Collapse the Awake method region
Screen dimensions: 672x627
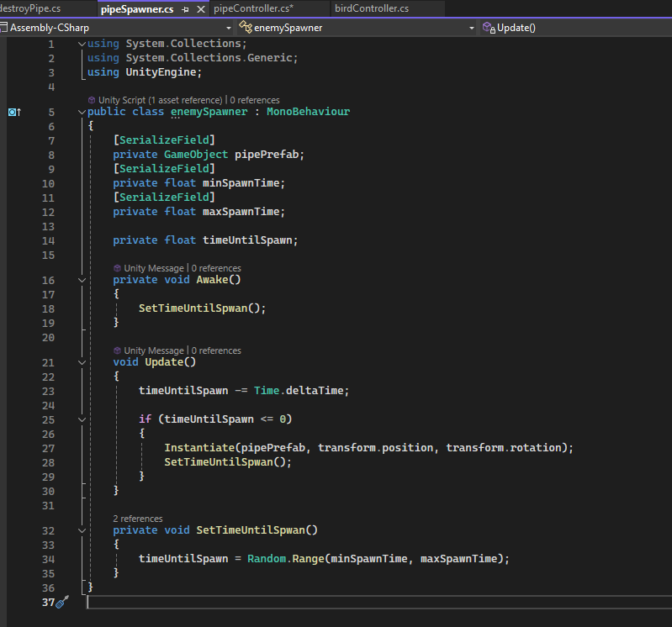[82, 280]
